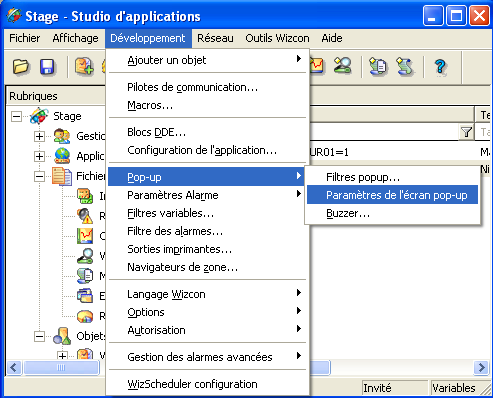This screenshot has height=398, width=493.
Task: Collapse the Objets tree node
Action: pos(39,336)
